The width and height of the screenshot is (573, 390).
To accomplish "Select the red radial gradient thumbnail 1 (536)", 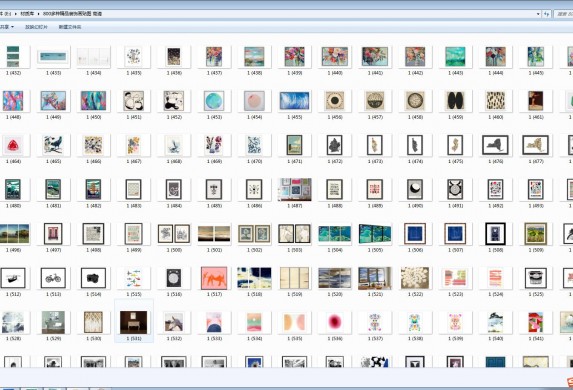I will point(335,322).
